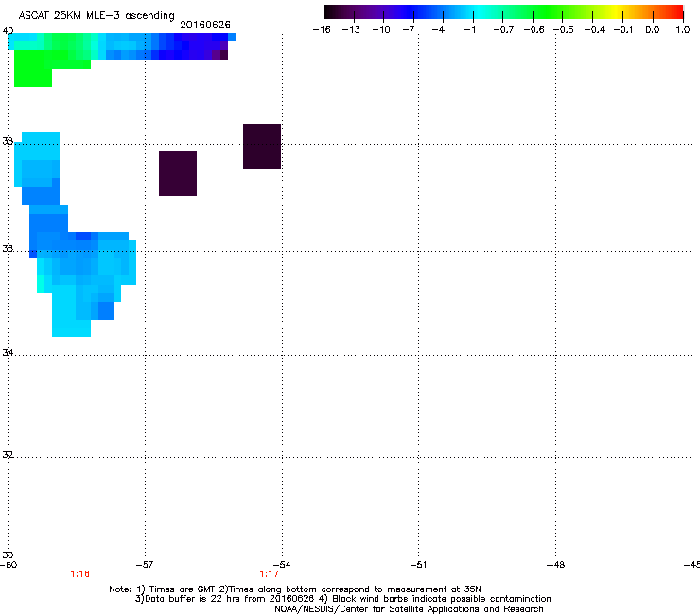Click the red time stamp 1:18
700x615 pixels.
click(x=79, y=574)
